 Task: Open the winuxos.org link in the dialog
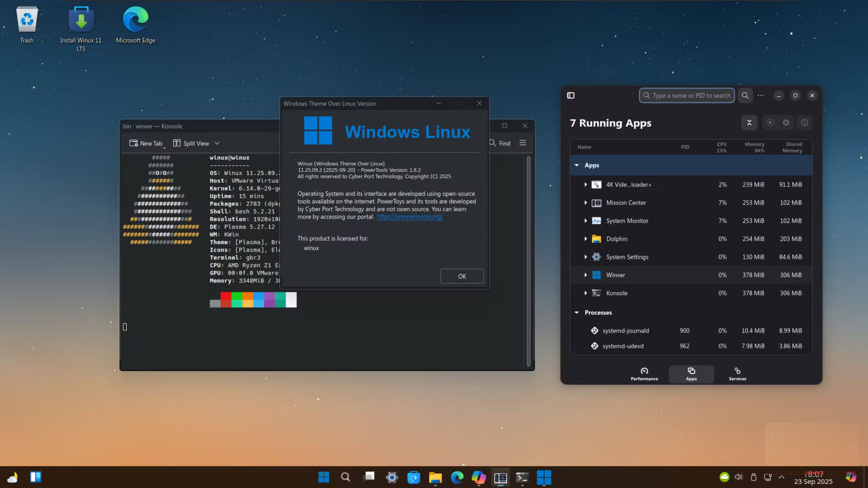(x=409, y=217)
